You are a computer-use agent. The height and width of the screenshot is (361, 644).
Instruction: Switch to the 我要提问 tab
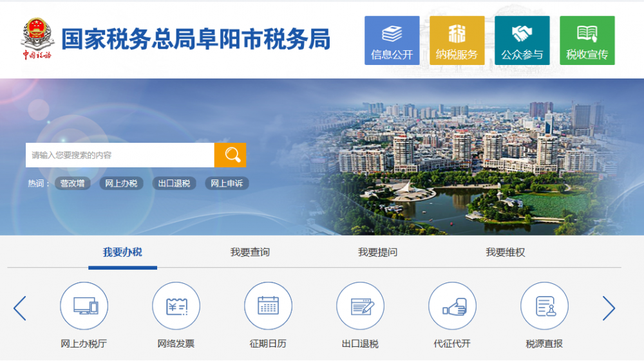(x=377, y=252)
